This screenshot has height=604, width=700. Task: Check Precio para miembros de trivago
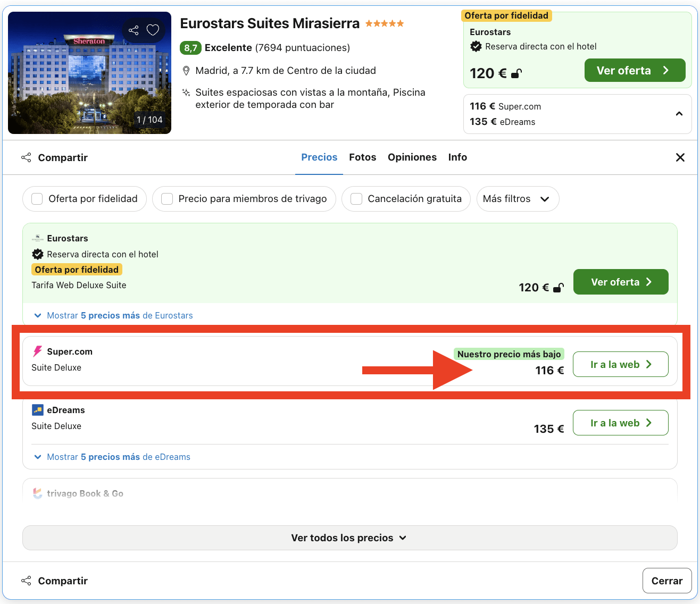click(166, 199)
